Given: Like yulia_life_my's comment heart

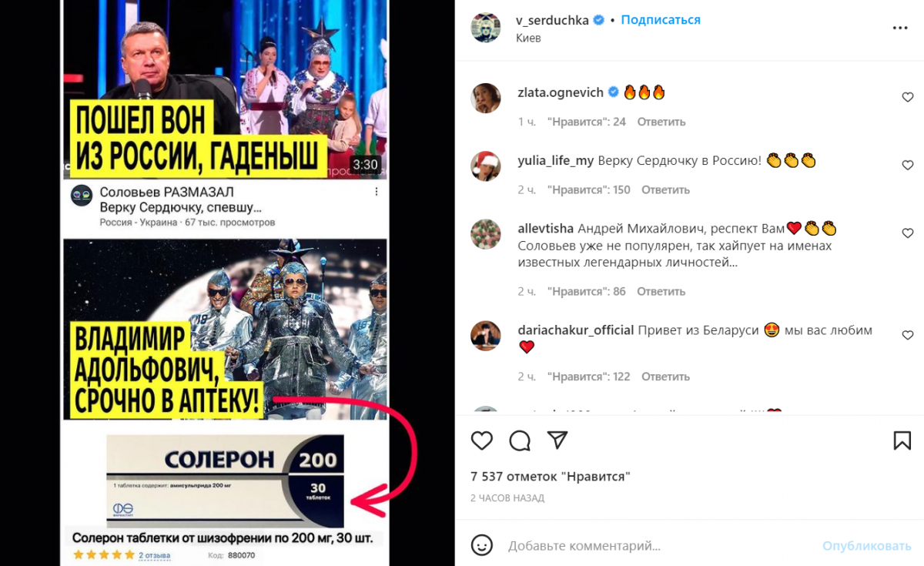Looking at the screenshot, I should click(907, 166).
